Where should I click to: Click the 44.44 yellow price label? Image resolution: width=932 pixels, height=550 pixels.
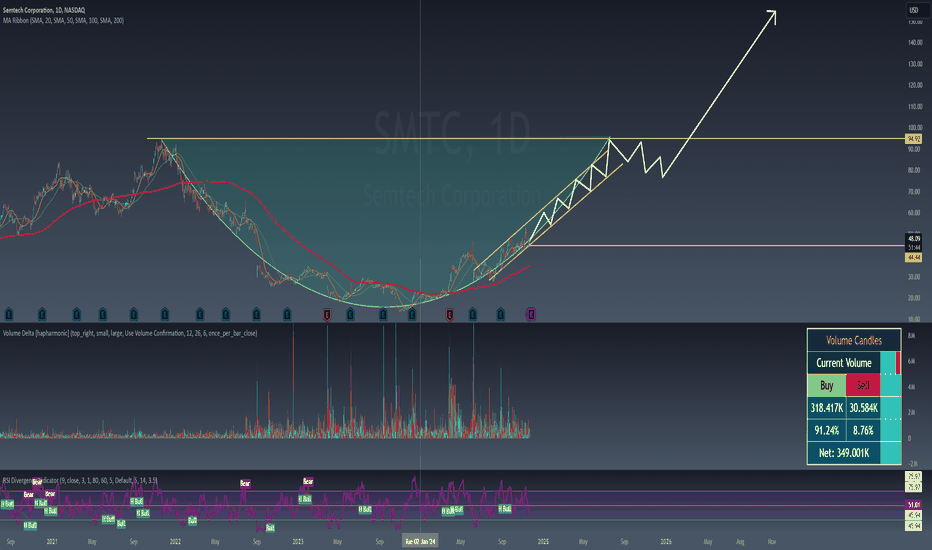pyautogui.click(x=914, y=257)
